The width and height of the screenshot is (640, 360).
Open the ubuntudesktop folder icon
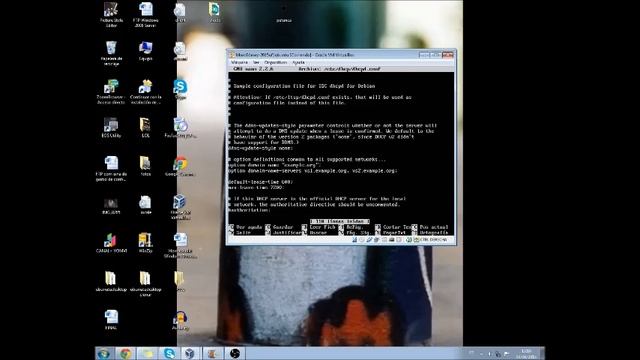(x=111, y=282)
